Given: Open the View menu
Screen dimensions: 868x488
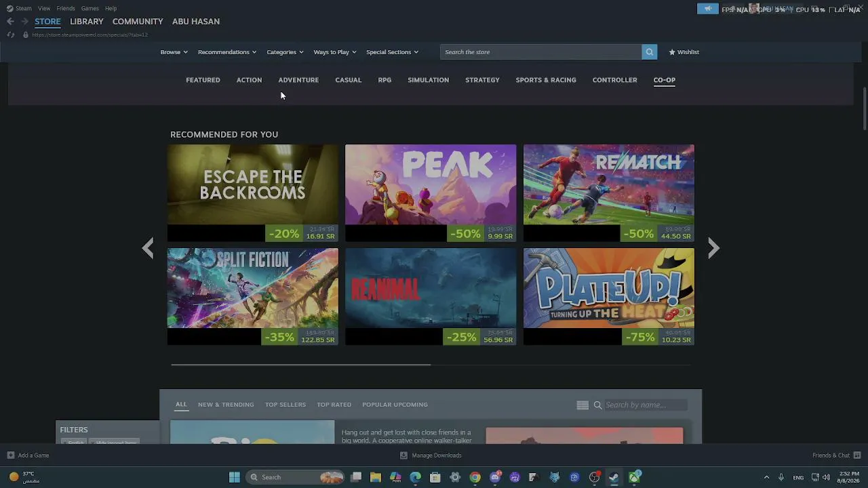Looking at the screenshot, I should 44,8.
